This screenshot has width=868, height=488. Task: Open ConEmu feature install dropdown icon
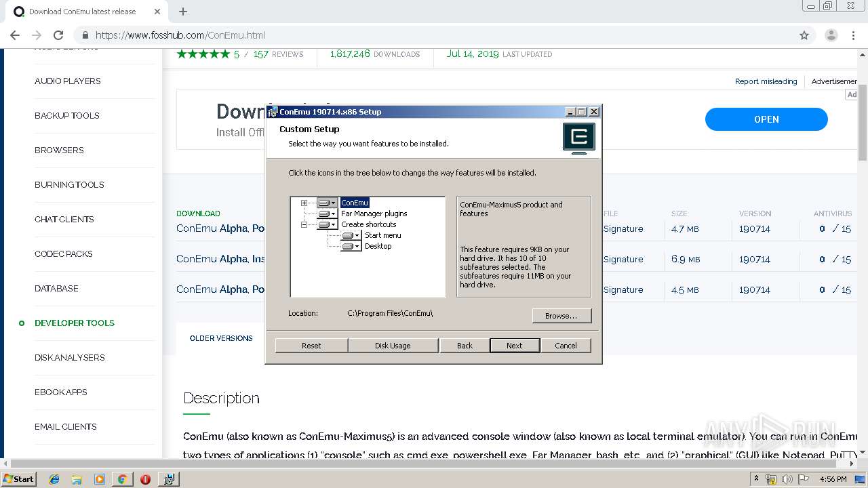coord(328,203)
